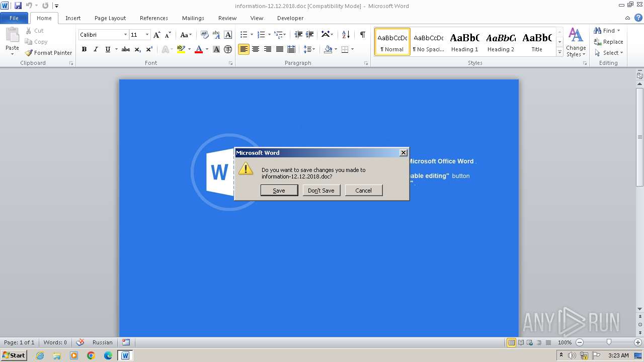The width and height of the screenshot is (644, 362).
Task: Click the Sort icon
Action: (x=346, y=35)
